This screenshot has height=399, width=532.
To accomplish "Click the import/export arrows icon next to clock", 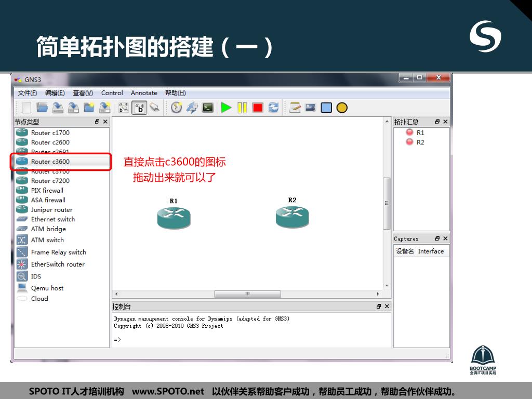I will 192,108.
